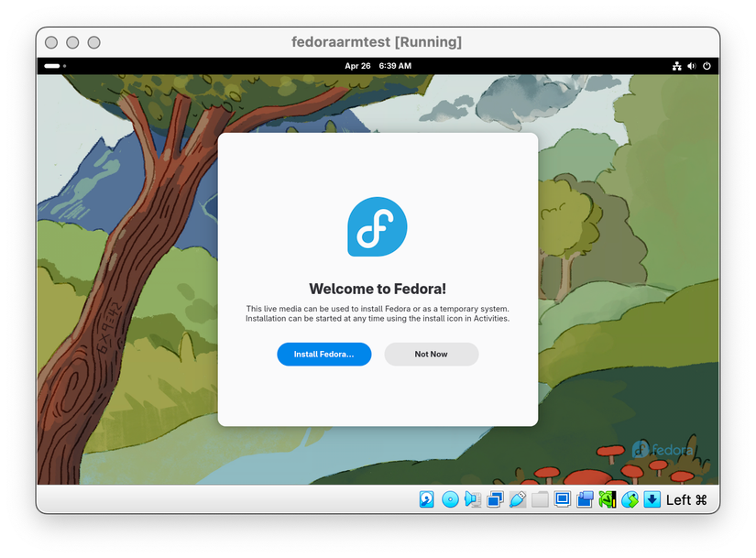This screenshot has height=558, width=756.
Task: Click the USB devices icon in status bar
Action: [517, 499]
